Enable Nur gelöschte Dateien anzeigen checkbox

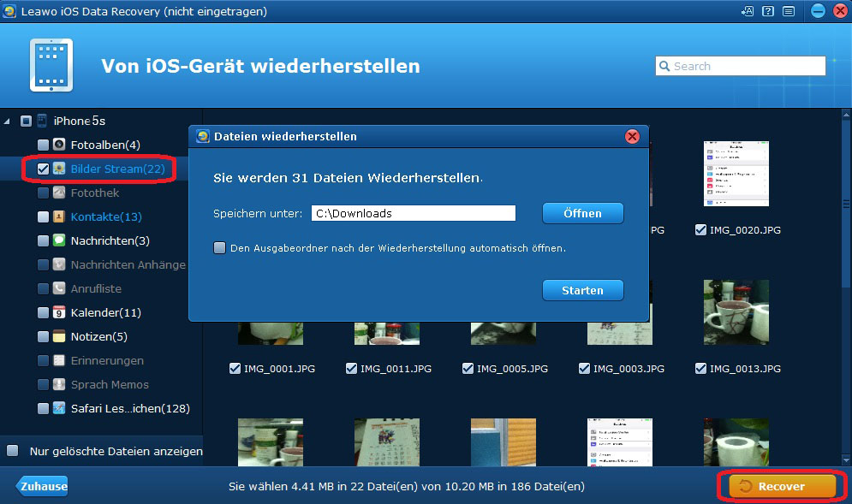pyautogui.click(x=13, y=450)
